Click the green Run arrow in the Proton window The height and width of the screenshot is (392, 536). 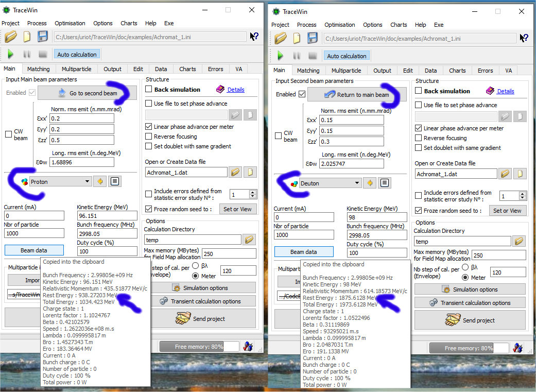pyautogui.click(x=10, y=54)
